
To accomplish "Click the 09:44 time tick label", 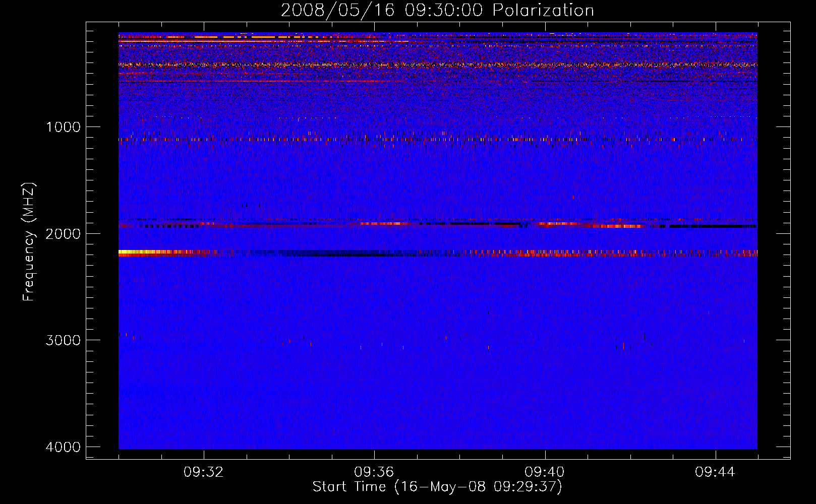I will (x=715, y=472).
